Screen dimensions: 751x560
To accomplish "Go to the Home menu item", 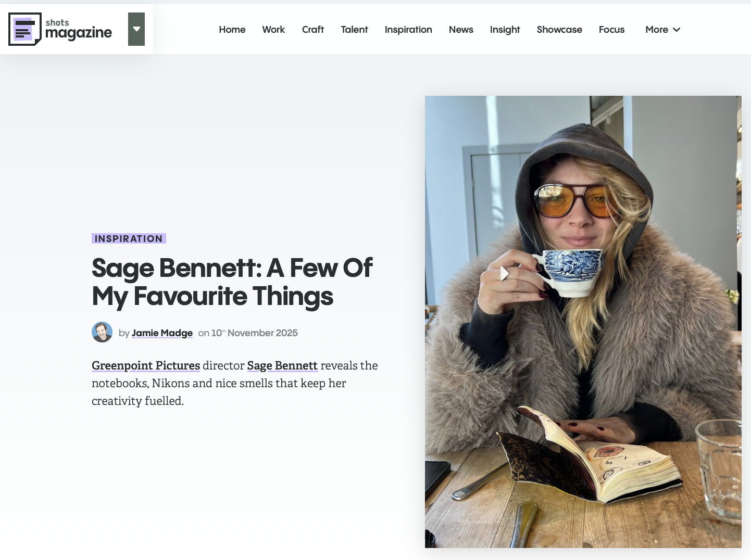I will point(232,30).
